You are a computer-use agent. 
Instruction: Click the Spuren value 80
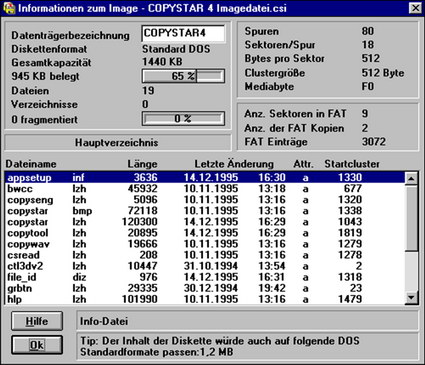click(368, 31)
